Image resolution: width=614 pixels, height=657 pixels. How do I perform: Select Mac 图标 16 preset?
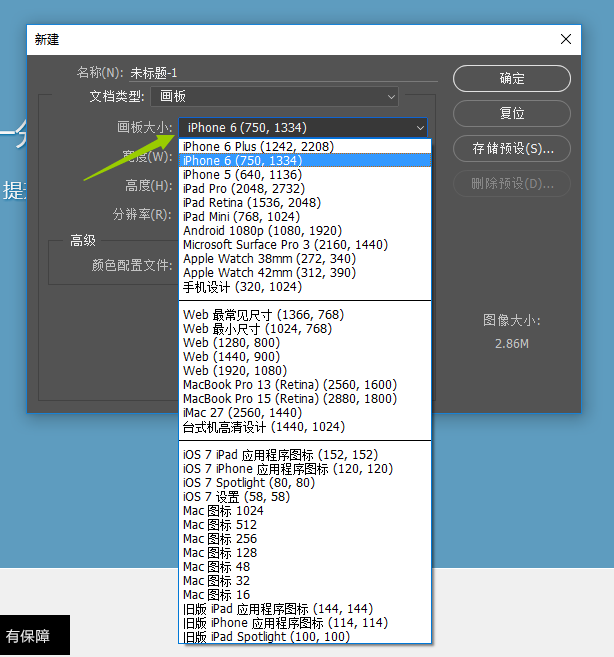(x=305, y=595)
